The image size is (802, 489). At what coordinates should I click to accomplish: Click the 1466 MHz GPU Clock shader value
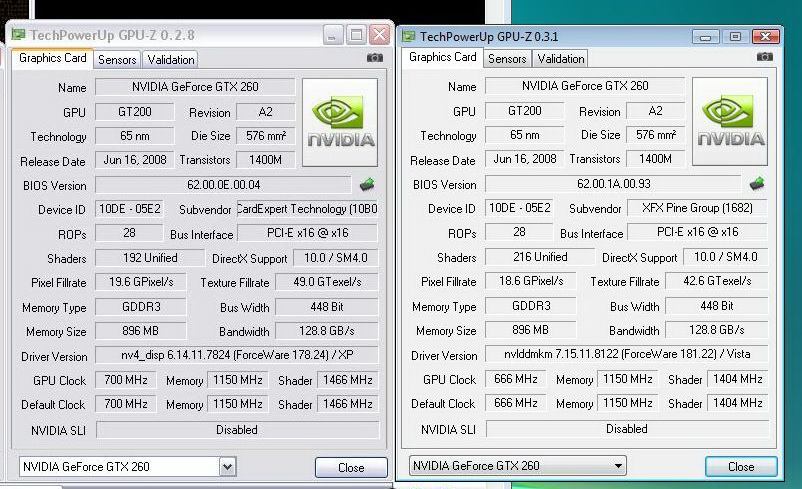(348, 380)
